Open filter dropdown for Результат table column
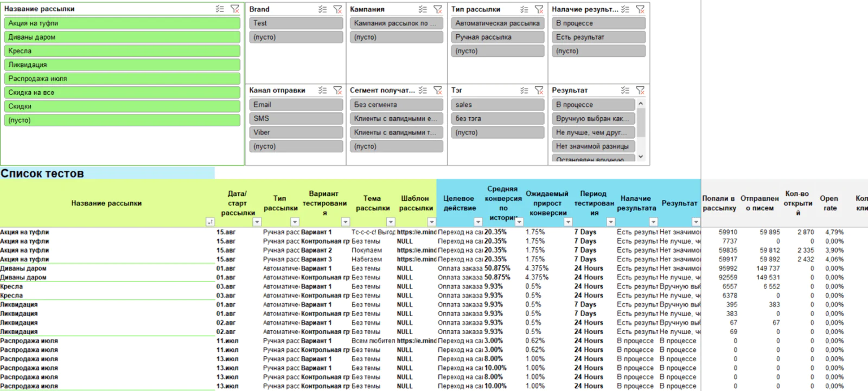868x391 pixels. (x=696, y=222)
